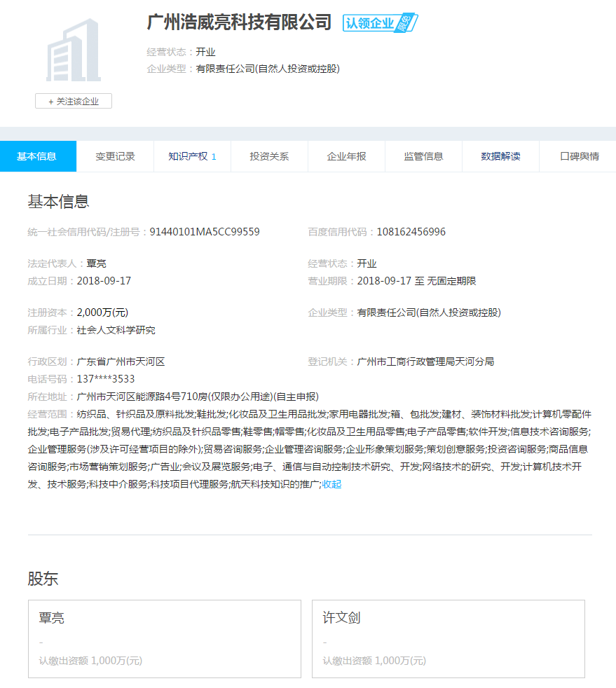The width and height of the screenshot is (616, 688).
Task: Click Baidu credit code 108162456996
Action: coord(411,232)
